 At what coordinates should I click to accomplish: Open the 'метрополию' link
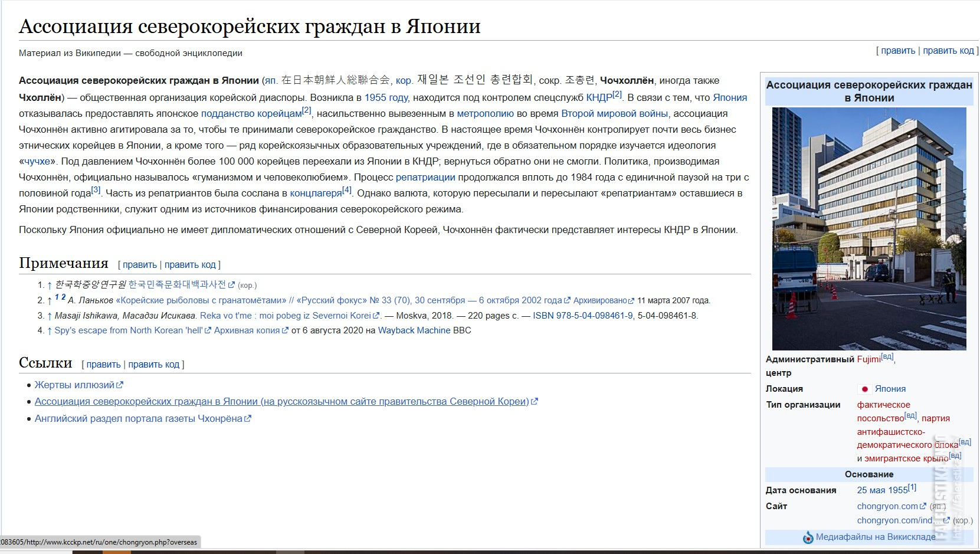point(485,113)
